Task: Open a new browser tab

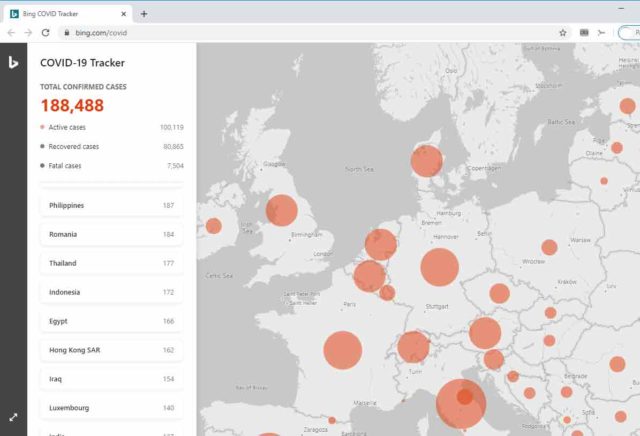Action: 144,14
